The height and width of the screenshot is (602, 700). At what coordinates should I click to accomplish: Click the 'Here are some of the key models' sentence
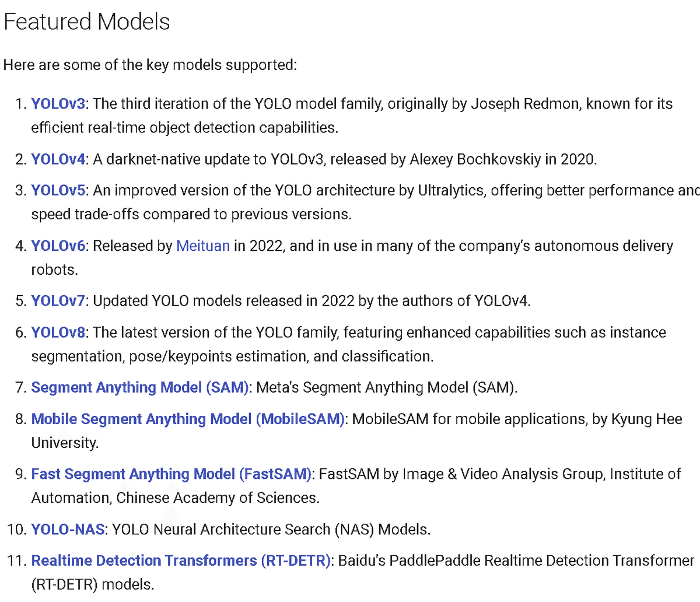coord(150,65)
